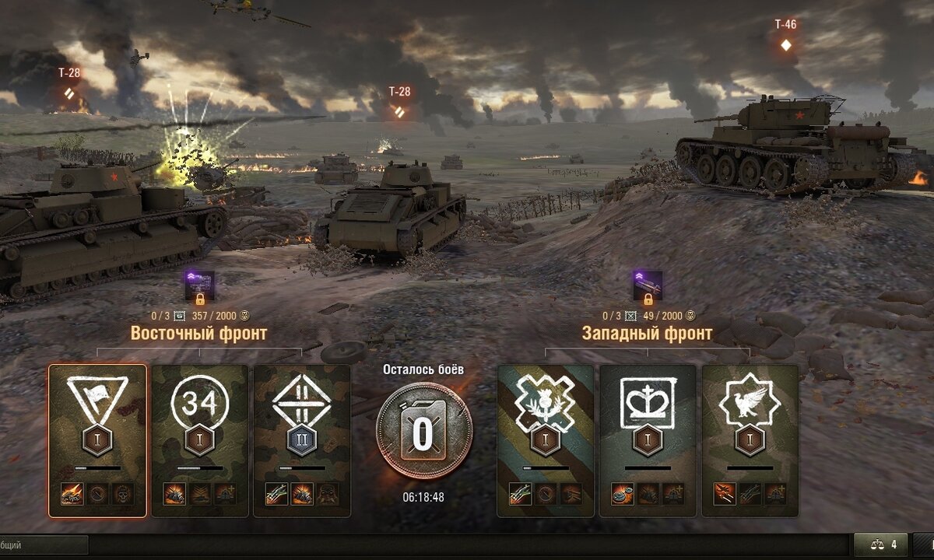Open locked reward above Западный фронт

[648, 286]
